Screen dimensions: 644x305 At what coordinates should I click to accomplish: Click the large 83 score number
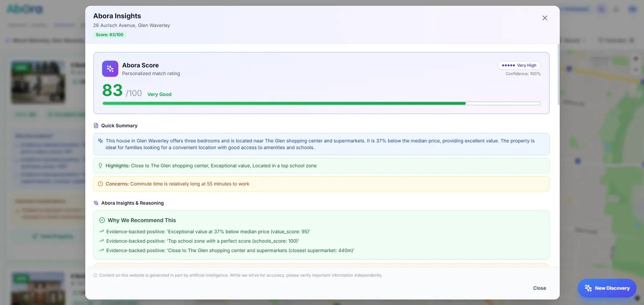tap(112, 90)
